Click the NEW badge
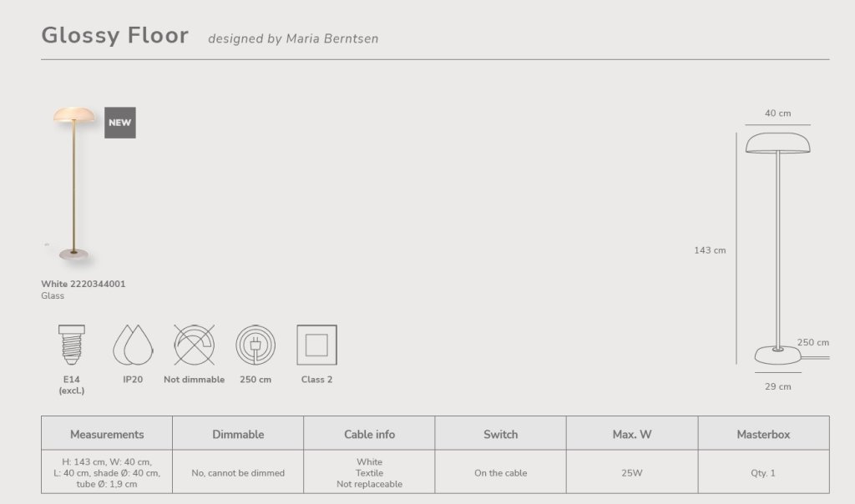 coord(120,123)
